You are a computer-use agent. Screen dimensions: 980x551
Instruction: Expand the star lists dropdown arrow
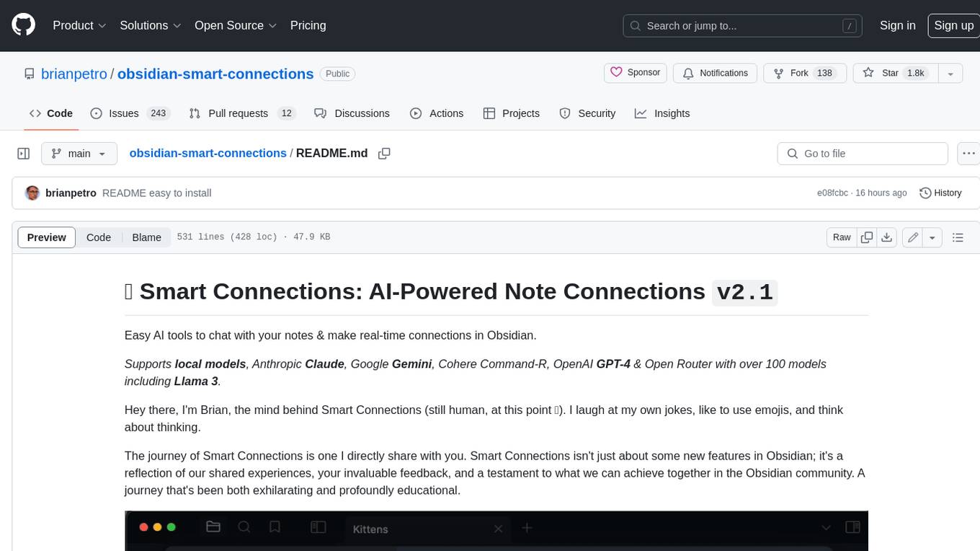pyautogui.click(x=950, y=73)
